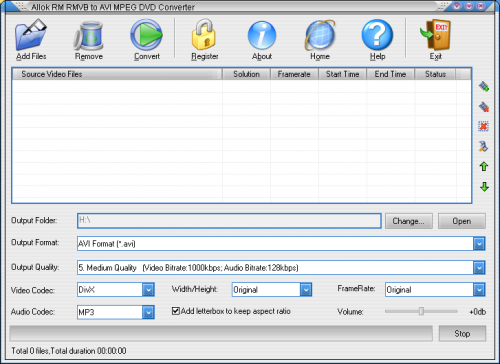This screenshot has height=364, width=500.
Task: Move file down with green arrow
Action: 484,187
